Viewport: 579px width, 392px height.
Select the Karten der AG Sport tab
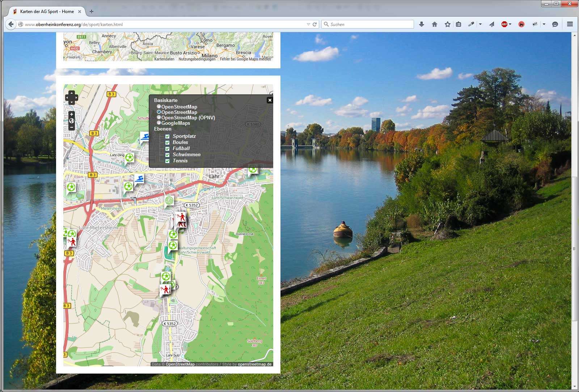[x=47, y=12]
